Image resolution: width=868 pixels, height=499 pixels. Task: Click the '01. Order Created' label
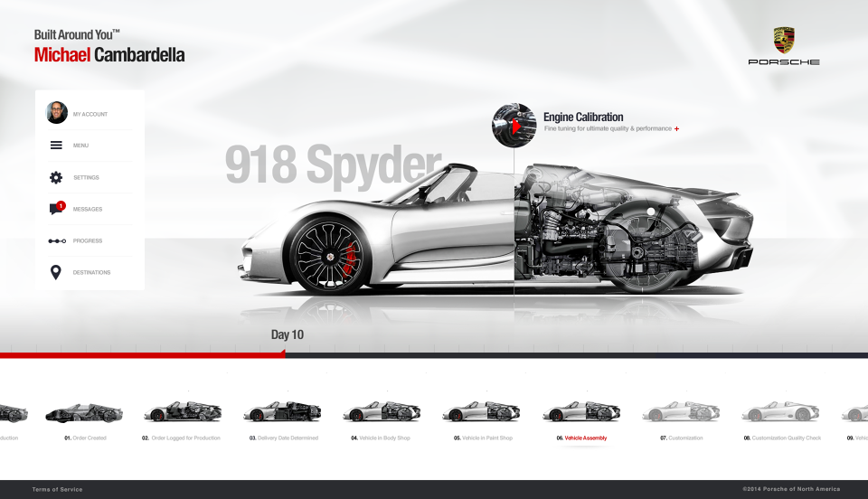click(85, 438)
